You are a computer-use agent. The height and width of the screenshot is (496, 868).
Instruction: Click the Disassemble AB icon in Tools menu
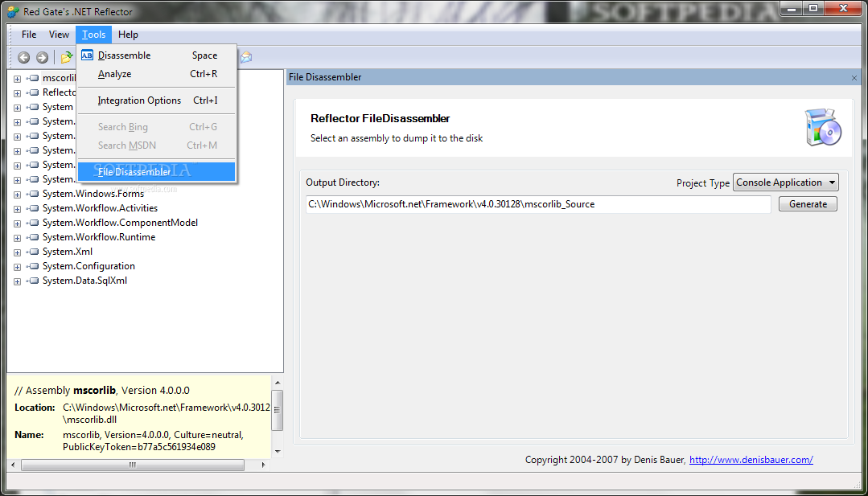(87, 55)
